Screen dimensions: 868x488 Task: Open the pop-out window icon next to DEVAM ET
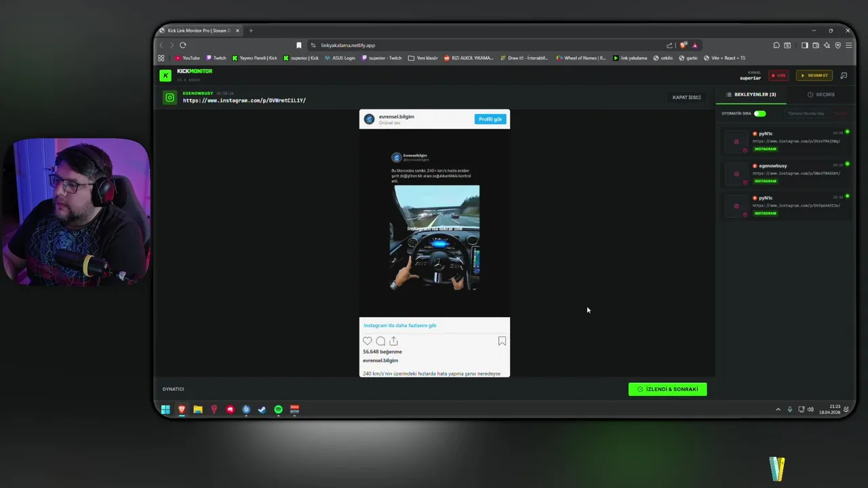click(x=844, y=75)
